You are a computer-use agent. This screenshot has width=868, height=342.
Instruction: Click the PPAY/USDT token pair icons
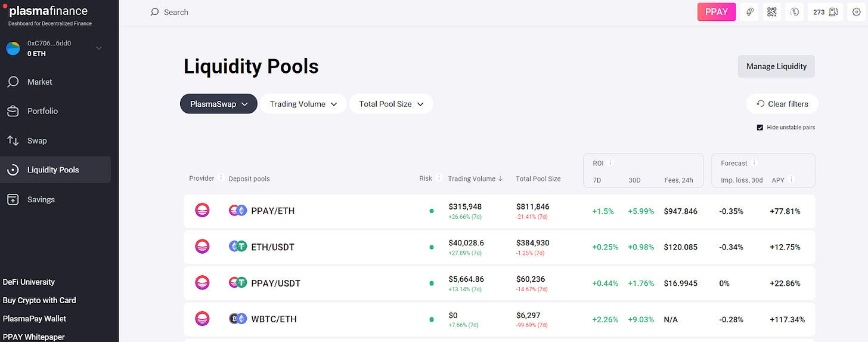[238, 283]
